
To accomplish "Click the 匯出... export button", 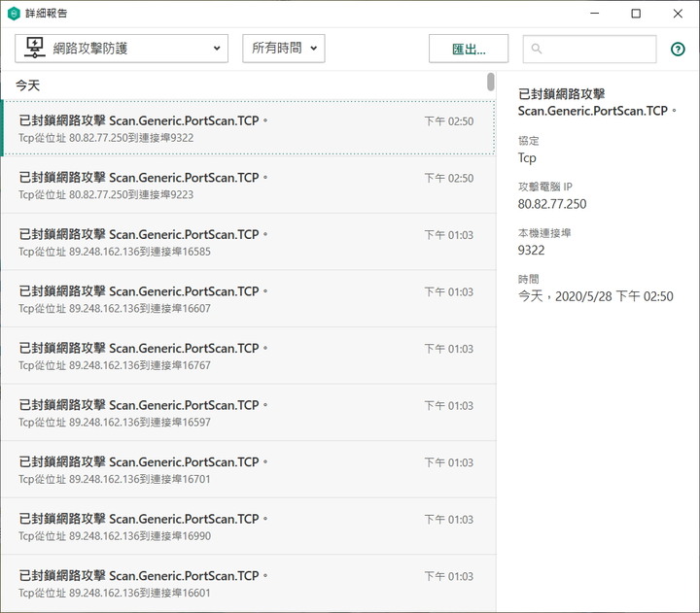I will 469,49.
